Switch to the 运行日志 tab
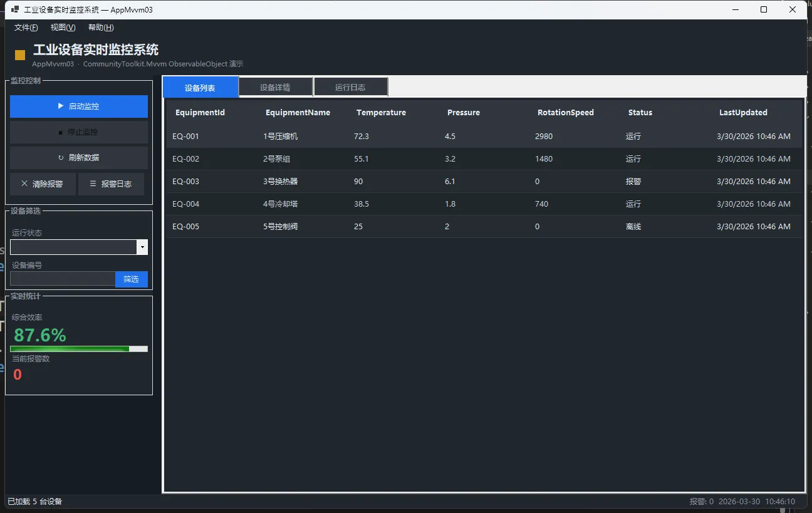 click(x=350, y=88)
